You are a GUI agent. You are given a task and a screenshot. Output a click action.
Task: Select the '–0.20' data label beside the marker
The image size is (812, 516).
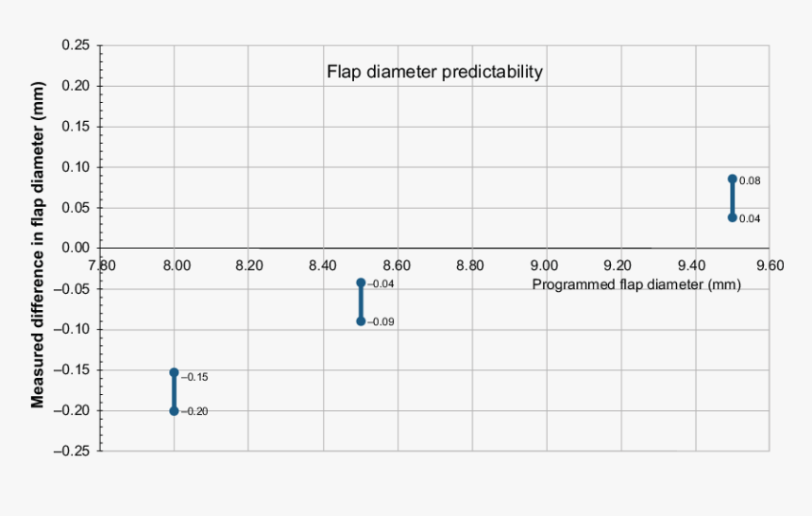(194, 411)
